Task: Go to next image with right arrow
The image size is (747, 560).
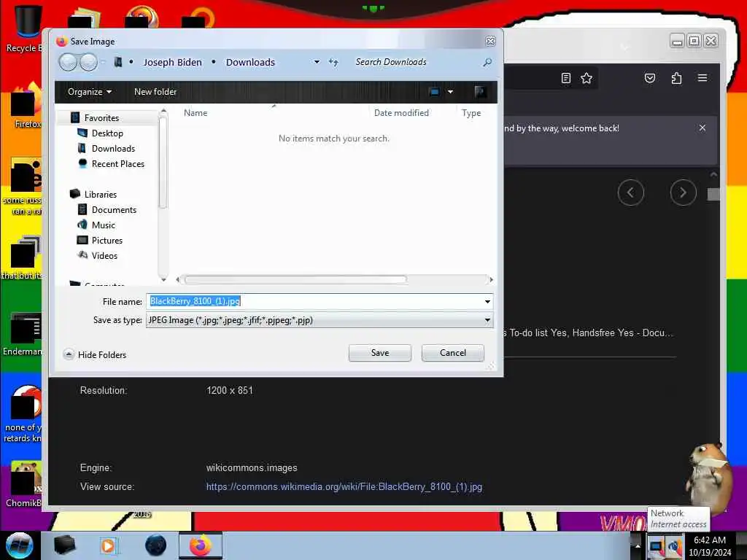Action: point(683,192)
